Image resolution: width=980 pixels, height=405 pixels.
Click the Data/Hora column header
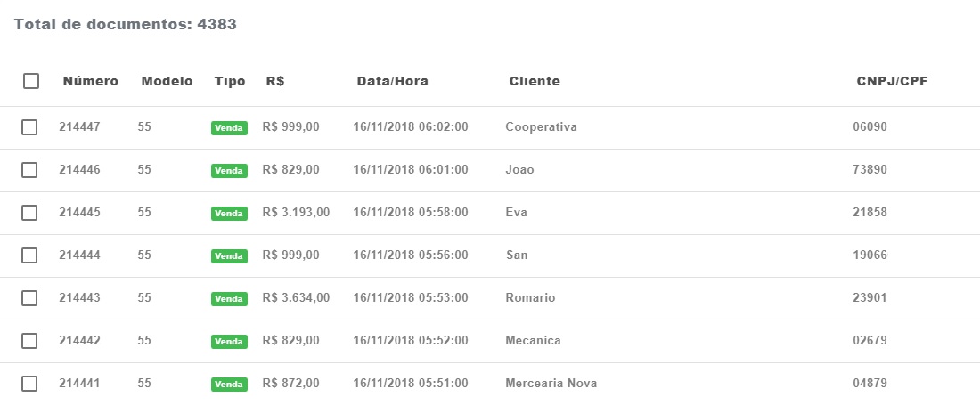pyautogui.click(x=392, y=81)
